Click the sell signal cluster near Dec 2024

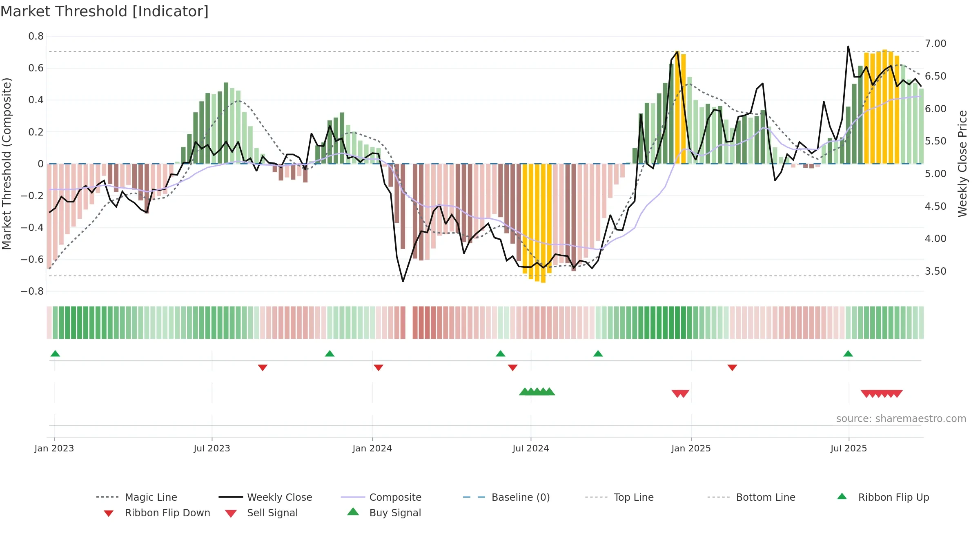click(680, 394)
